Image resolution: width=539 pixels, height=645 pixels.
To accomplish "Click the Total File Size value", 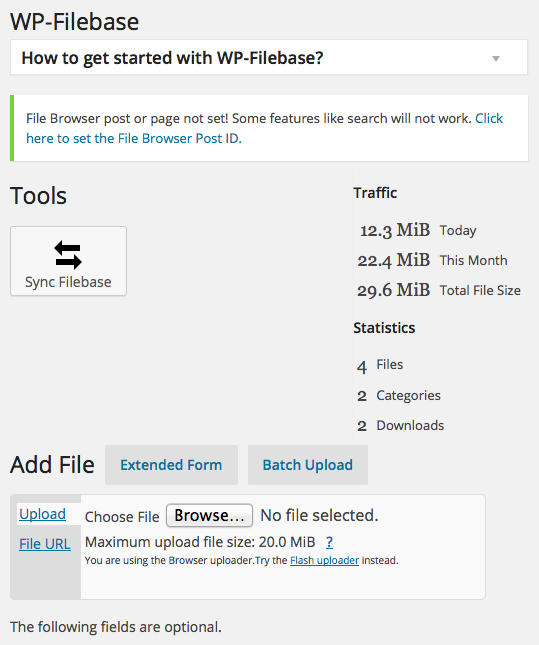I will [394, 290].
